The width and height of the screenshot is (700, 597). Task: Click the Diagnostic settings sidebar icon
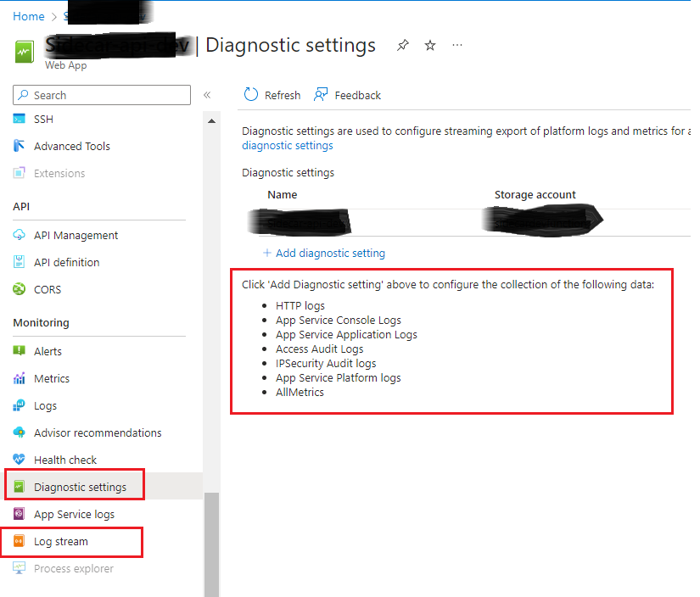tap(20, 487)
